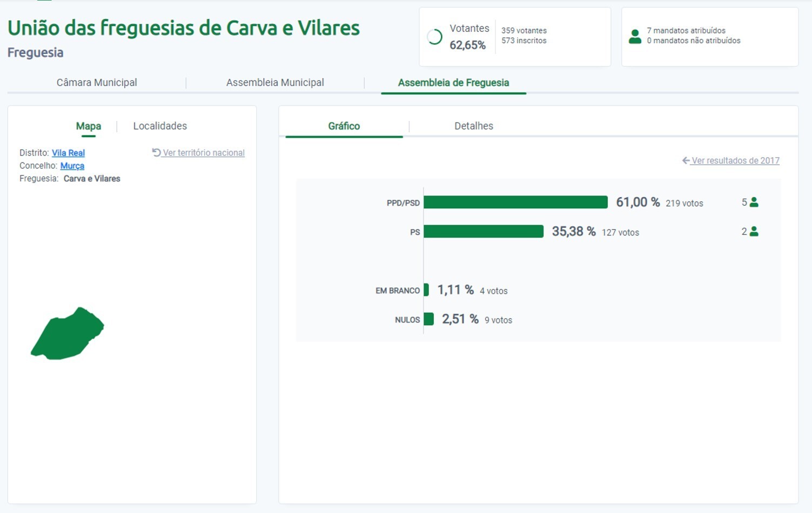Select the Mapa tab
Screen dimensions: 812x513
(89, 126)
